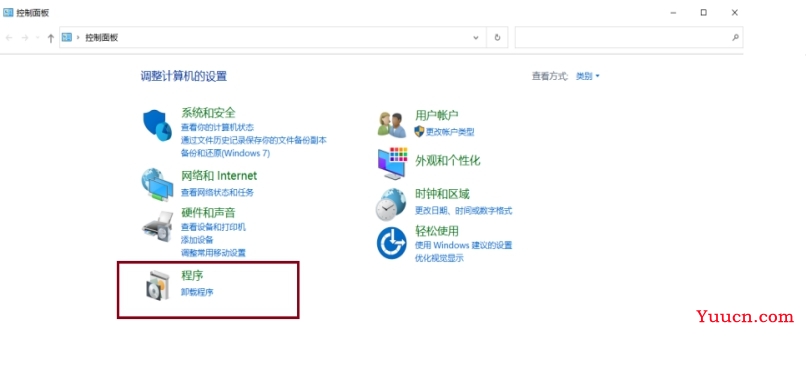Screen dimensions: 806x371
Task: Open the 网络和 Internet category link
Action: 219,176
